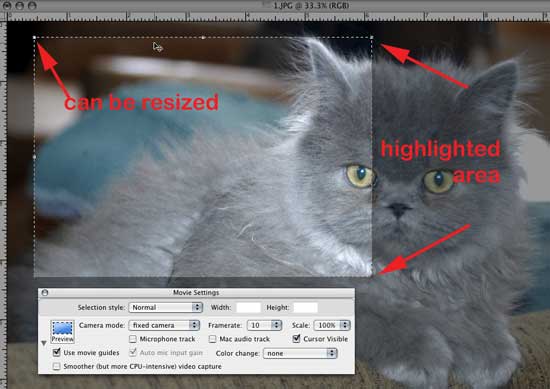Open the Framerate combo box arrows
The height and width of the screenshot is (389, 550).
pos(276,325)
